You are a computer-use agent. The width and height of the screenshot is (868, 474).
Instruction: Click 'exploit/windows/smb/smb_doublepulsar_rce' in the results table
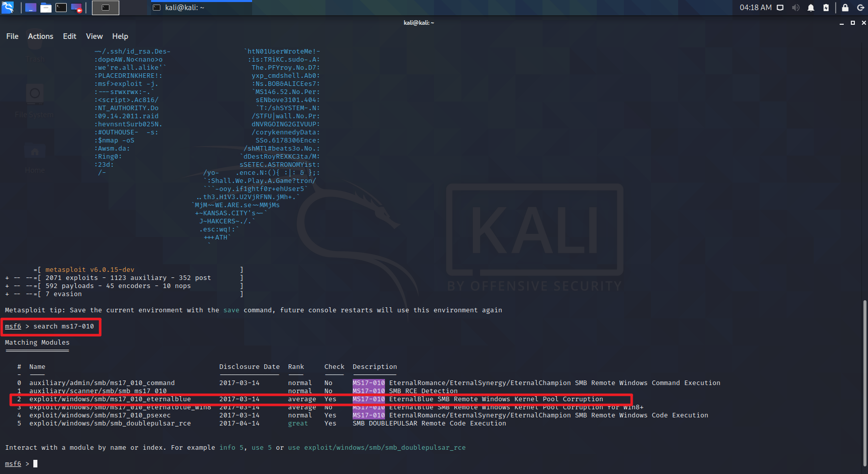click(x=110, y=423)
